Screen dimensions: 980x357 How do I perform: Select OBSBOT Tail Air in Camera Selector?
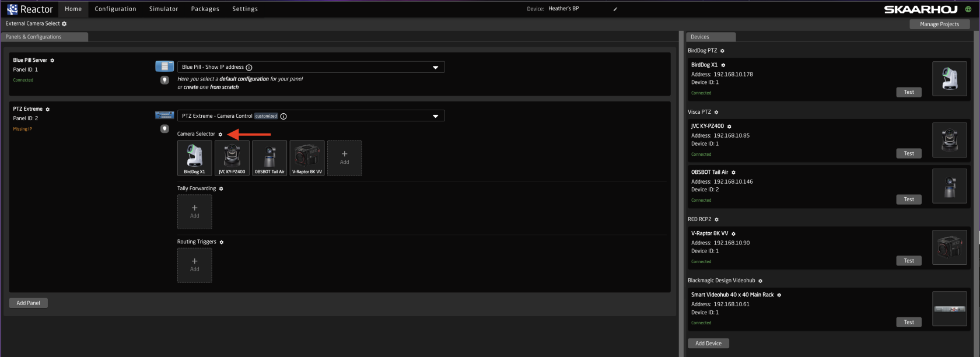[269, 158]
